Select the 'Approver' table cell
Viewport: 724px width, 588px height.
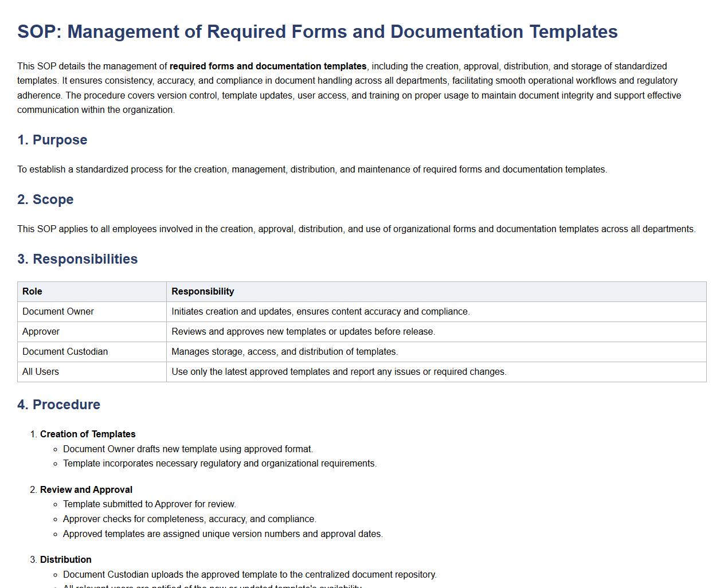[41, 332]
